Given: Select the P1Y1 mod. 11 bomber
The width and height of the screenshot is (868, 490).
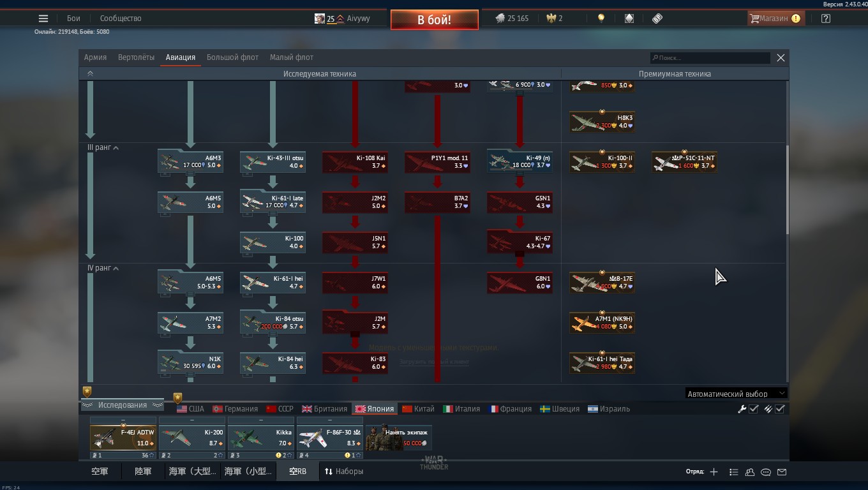Looking at the screenshot, I should (x=437, y=161).
